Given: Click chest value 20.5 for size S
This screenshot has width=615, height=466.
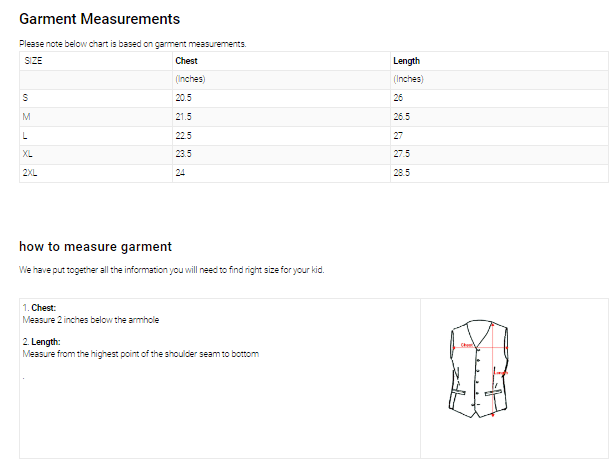Looking at the screenshot, I should [183, 98].
